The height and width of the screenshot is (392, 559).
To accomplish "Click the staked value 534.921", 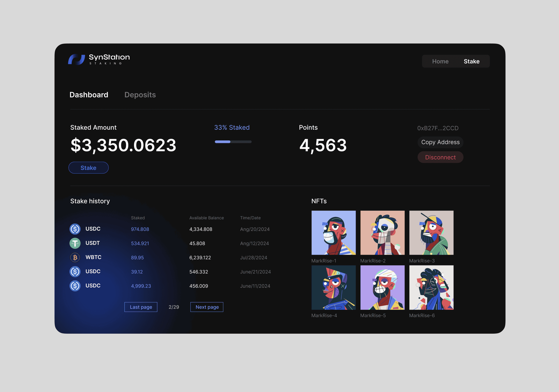I will coord(140,243).
